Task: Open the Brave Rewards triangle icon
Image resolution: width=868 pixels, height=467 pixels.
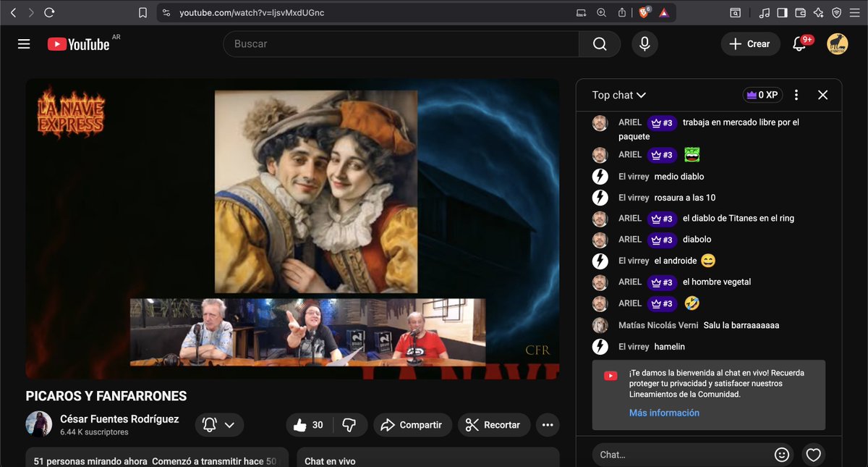Action: 664,12
